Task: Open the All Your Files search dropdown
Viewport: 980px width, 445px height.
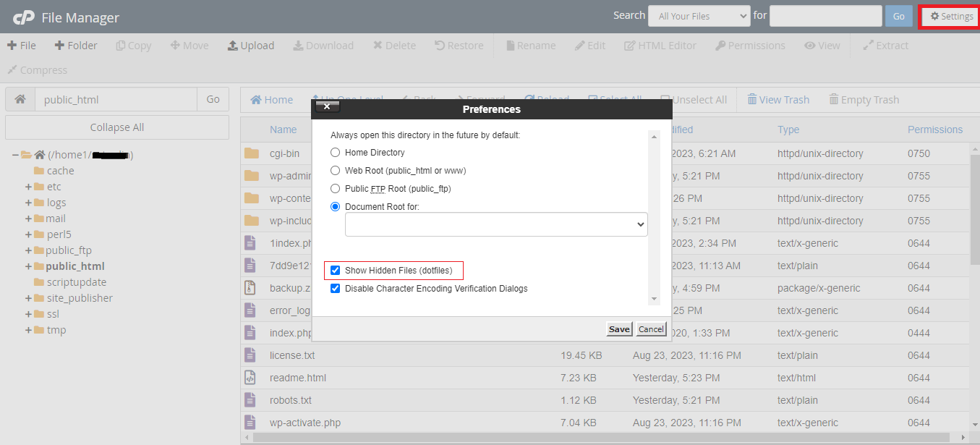Action: coord(699,15)
